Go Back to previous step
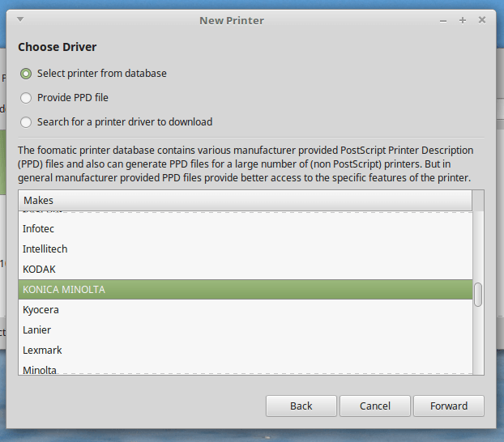Image resolution: width=504 pixels, height=442 pixels. point(301,406)
